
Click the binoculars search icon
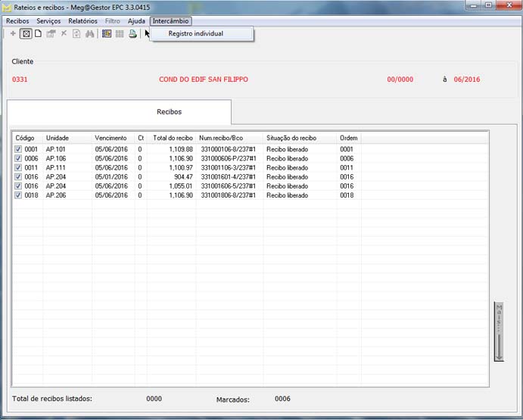(89, 34)
